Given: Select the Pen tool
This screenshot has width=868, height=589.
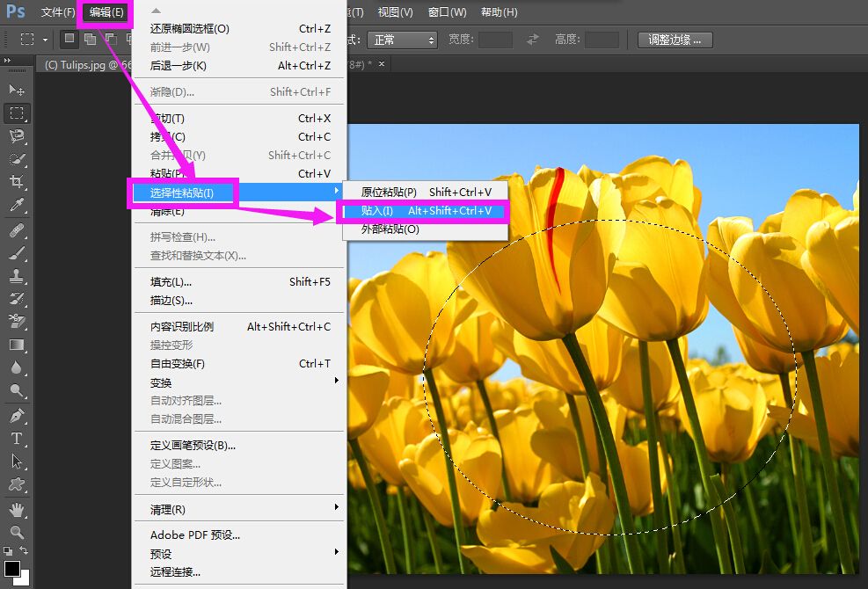Looking at the screenshot, I should pyautogui.click(x=17, y=416).
